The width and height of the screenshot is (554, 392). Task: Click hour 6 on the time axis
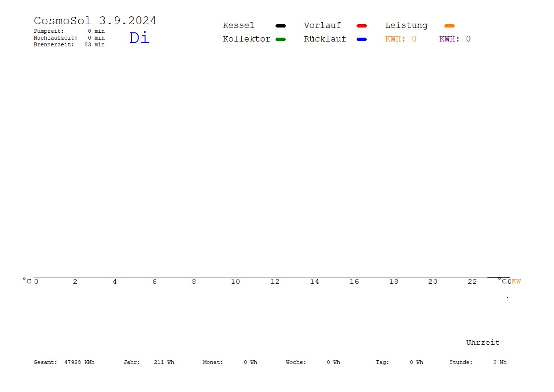154,282
